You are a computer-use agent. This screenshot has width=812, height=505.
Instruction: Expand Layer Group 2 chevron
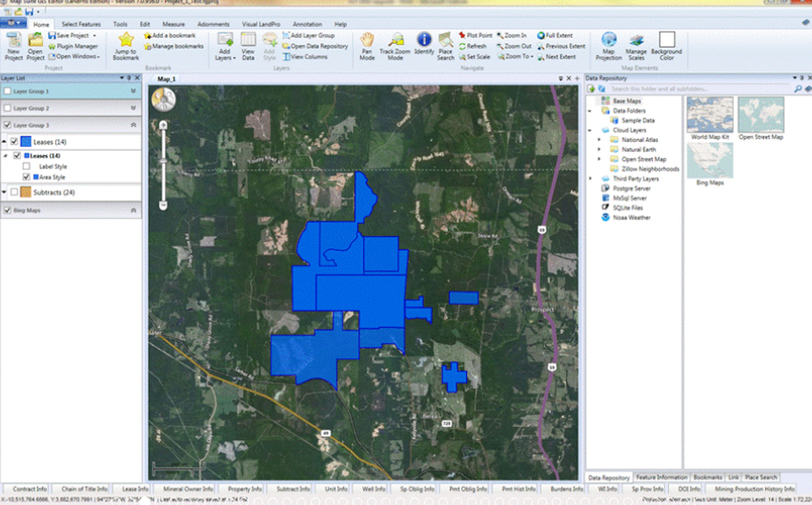133,108
